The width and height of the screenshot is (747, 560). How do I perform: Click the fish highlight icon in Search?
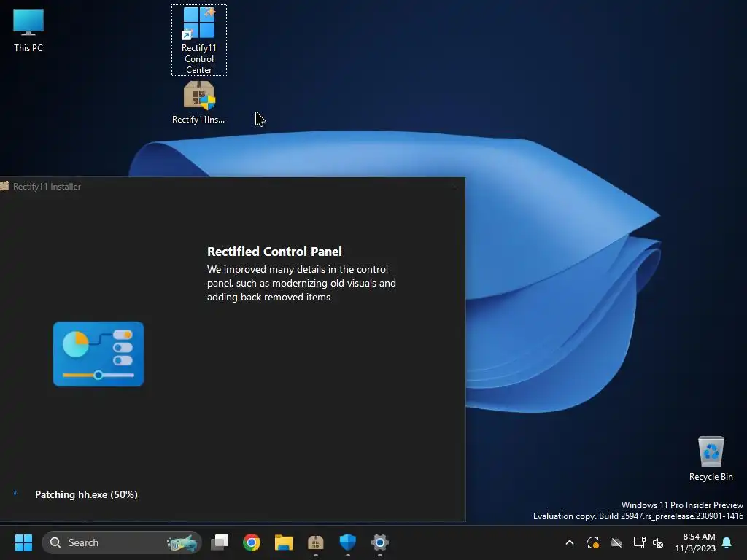[182, 542]
